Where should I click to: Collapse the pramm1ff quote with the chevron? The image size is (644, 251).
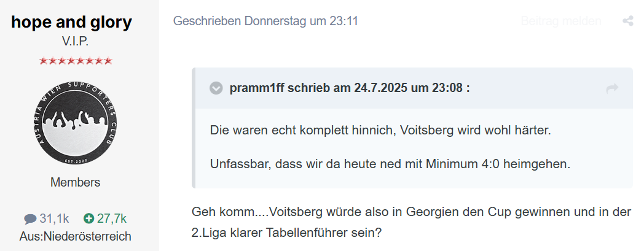[x=216, y=88]
